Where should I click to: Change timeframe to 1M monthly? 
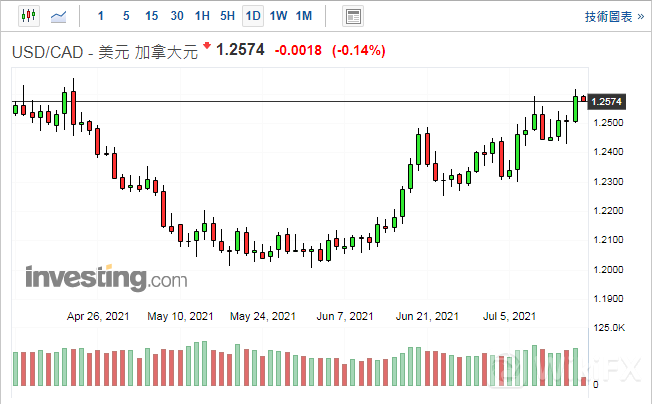click(x=304, y=16)
